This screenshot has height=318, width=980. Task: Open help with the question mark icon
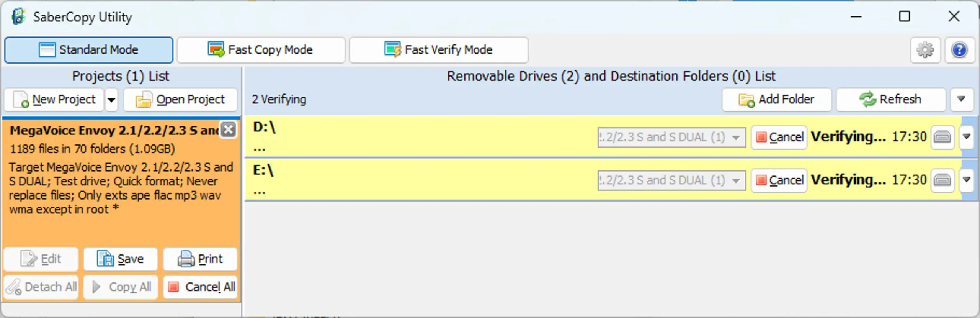pos(959,50)
